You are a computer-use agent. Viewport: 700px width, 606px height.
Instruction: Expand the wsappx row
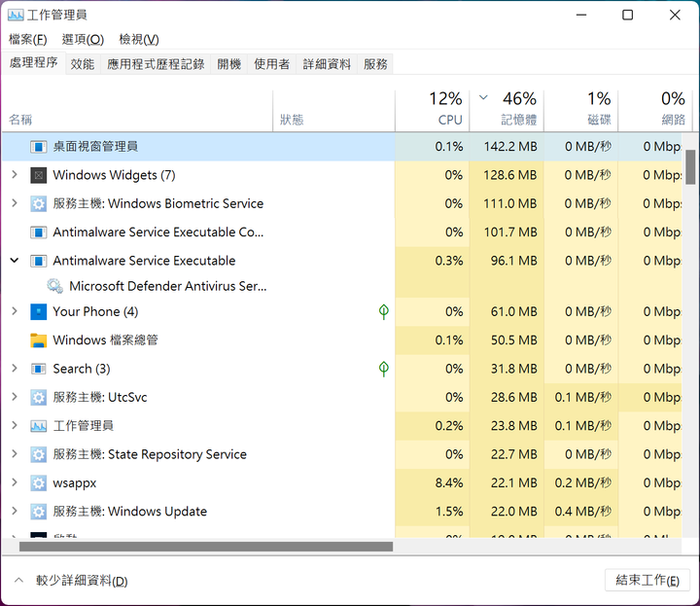pos(15,482)
